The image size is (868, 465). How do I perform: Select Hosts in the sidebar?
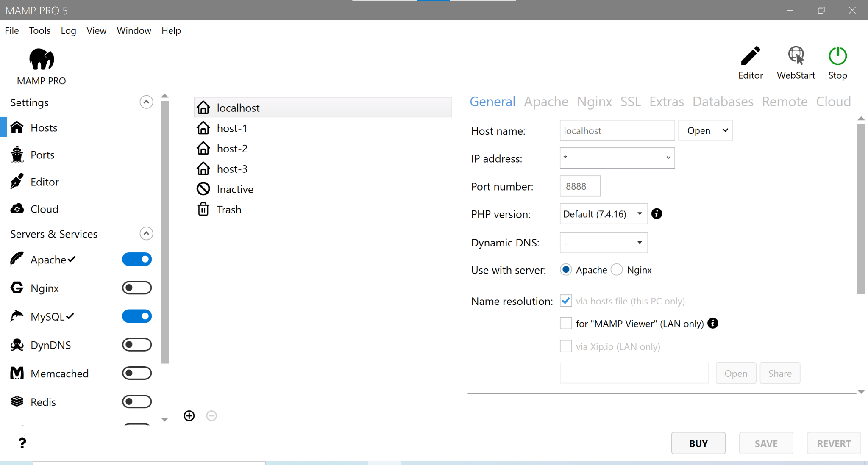point(44,127)
